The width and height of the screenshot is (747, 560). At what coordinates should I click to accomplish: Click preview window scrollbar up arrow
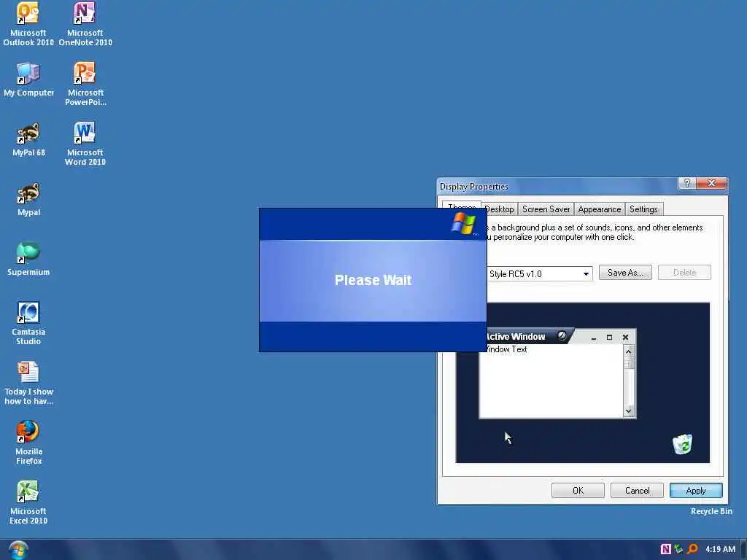click(629, 351)
